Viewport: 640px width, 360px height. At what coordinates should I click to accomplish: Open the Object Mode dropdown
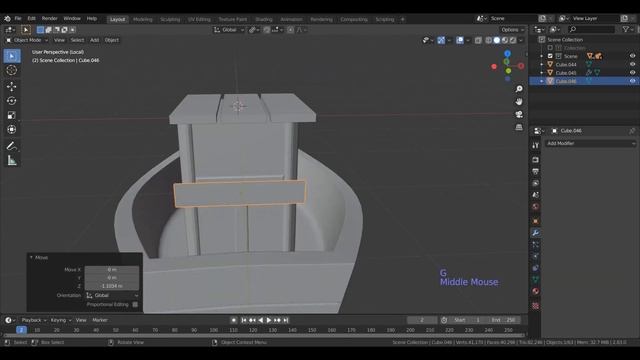coord(27,40)
